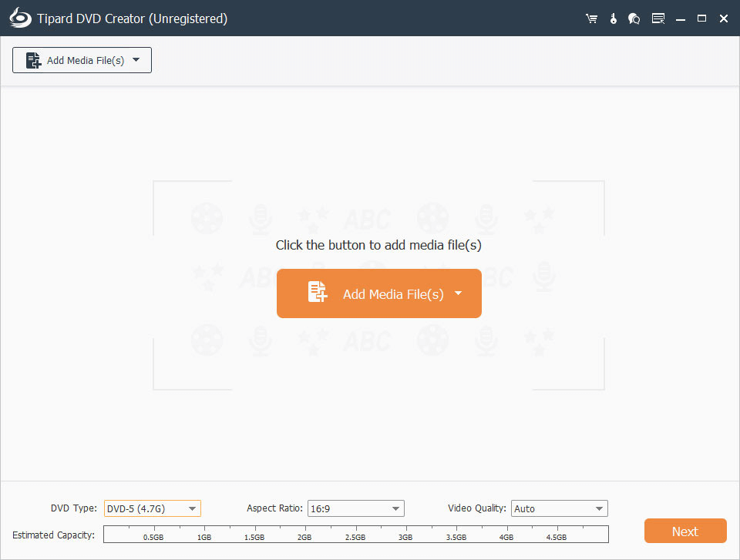Expand the toolbar Add Media File(s) arrow
The image size is (740, 560).
(136, 60)
